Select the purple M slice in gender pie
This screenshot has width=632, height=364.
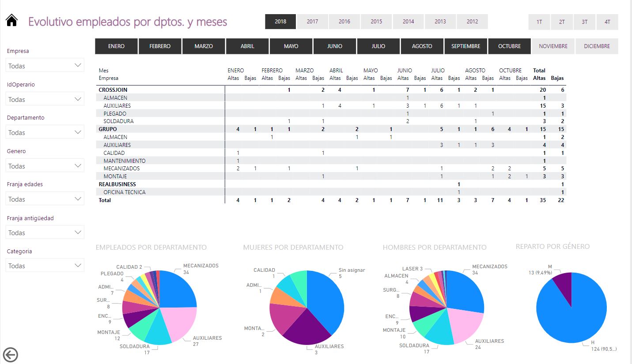coord(563,287)
